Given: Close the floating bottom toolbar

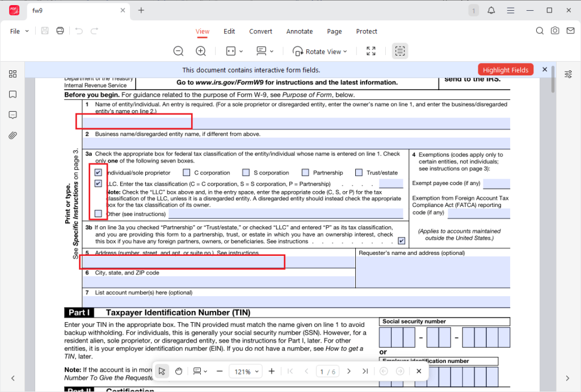Looking at the screenshot, I should (419, 371).
